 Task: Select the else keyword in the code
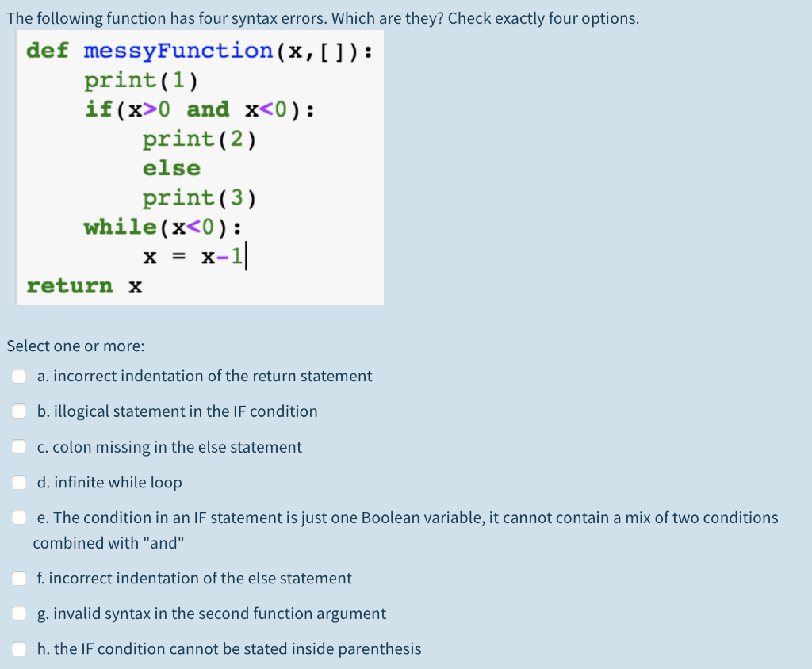[x=171, y=167]
